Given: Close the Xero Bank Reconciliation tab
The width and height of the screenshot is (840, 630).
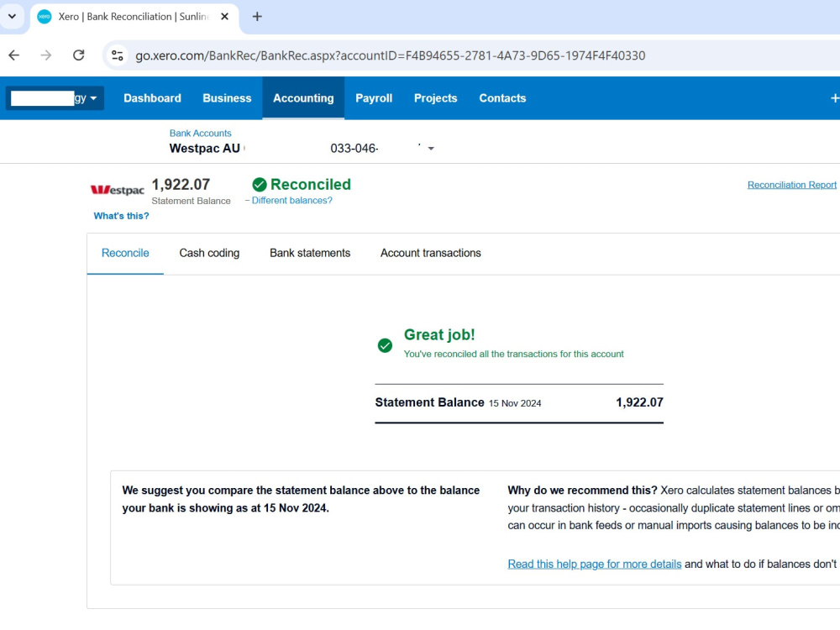Looking at the screenshot, I should point(225,17).
